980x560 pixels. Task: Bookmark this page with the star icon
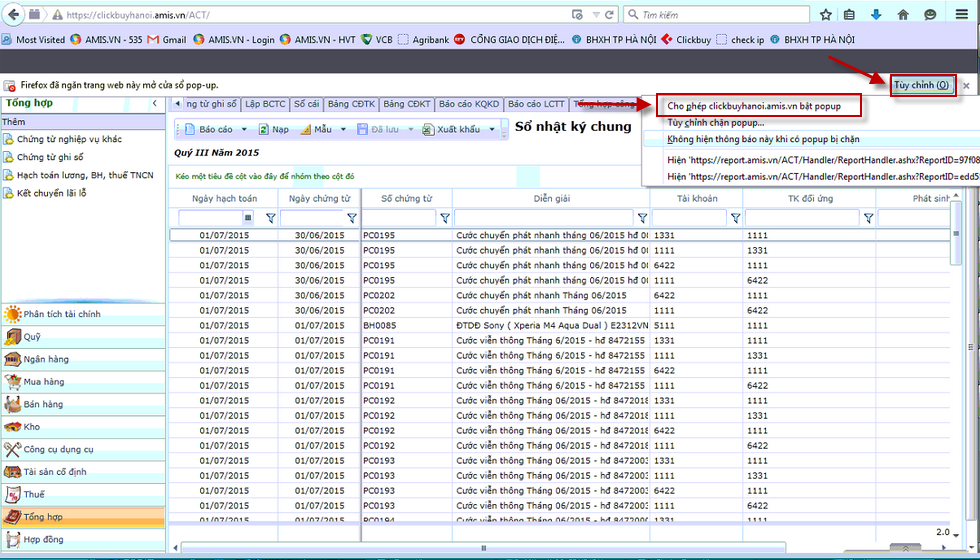tap(826, 14)
